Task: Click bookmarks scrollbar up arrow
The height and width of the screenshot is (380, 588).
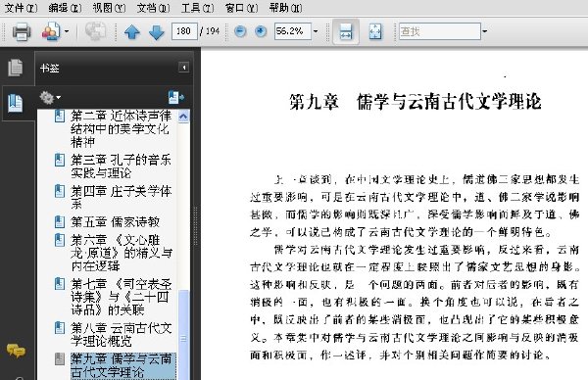Action: click(183, 117)
